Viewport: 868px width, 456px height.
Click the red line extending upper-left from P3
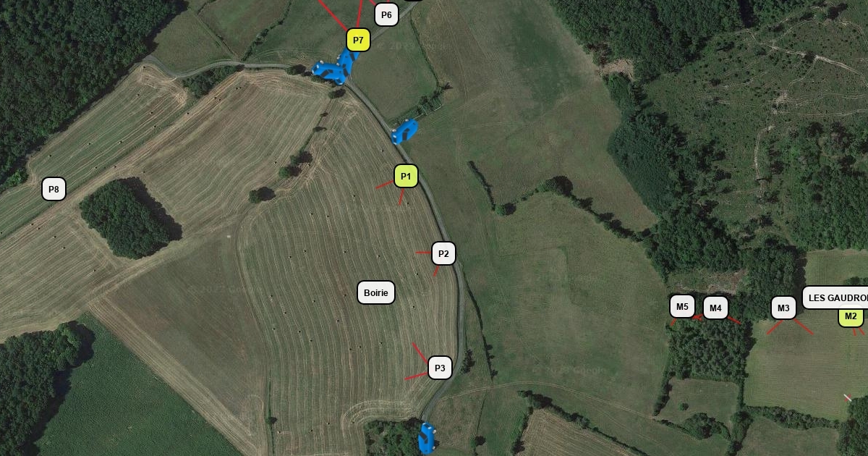tap(420, 352)
